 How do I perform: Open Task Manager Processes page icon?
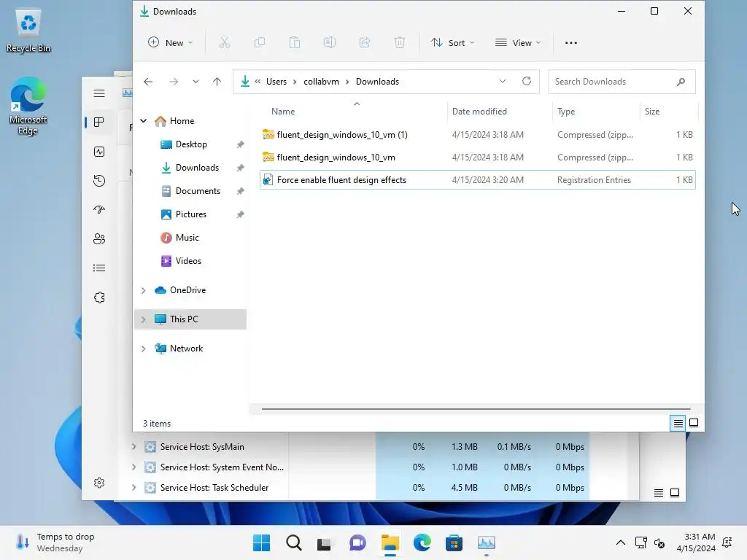99,122
